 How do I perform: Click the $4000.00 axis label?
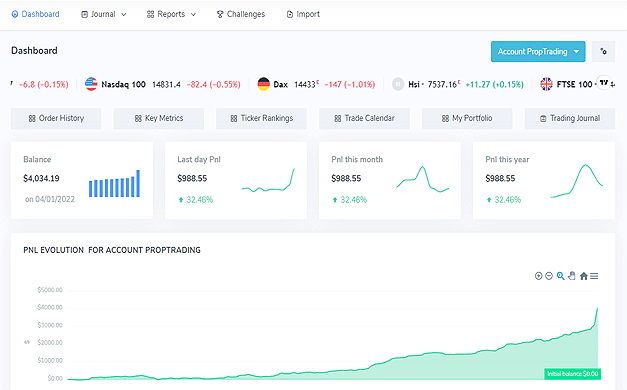[x=50, y=307]
